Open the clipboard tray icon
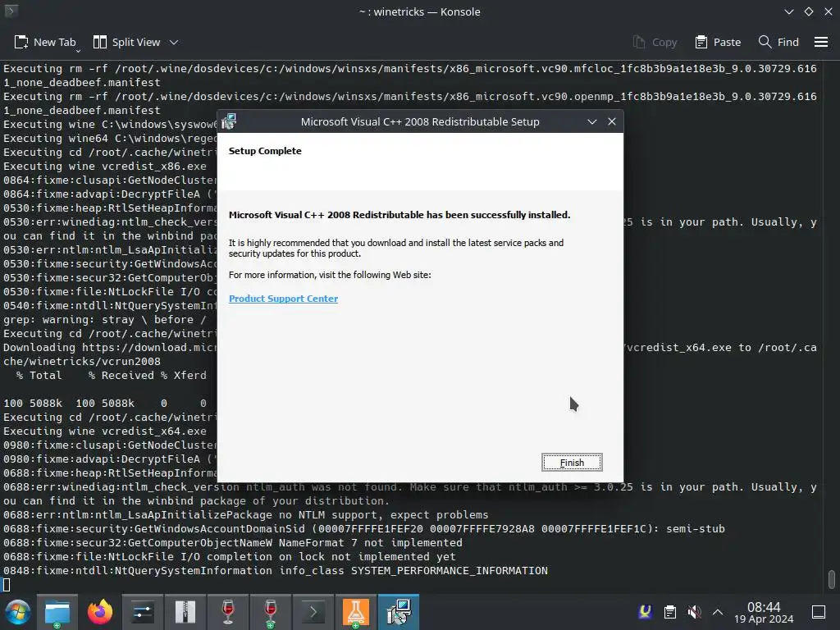Image resolution: width=840 pixels, height=630 pixels. [669, 611]
